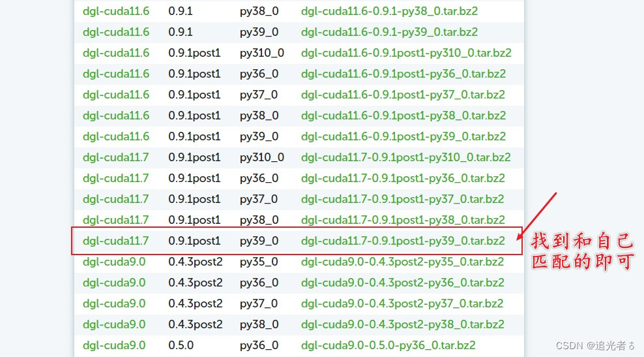The width and height of the screenshot is (644, 357).
Task: Select py36_0 build in dgl-cuda9.0 0.5.0 row
Action: [259, 345]
